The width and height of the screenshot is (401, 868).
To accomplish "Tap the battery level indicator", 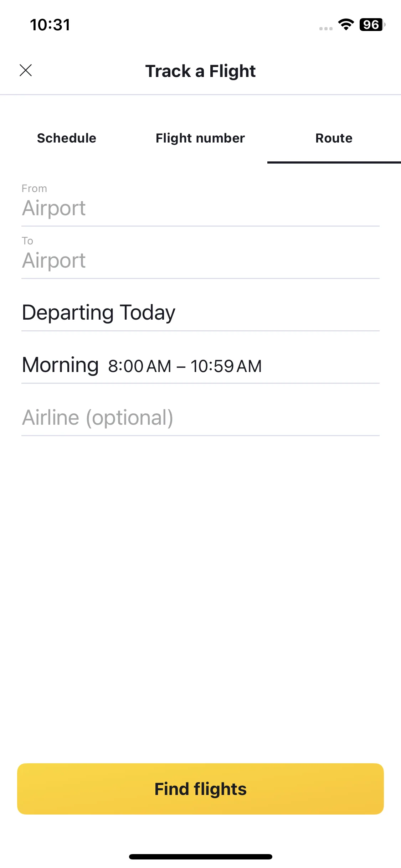I will (372, 25).
